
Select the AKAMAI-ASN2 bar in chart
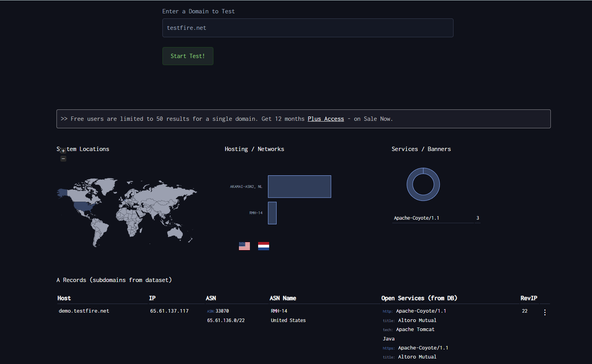(299, 187)
